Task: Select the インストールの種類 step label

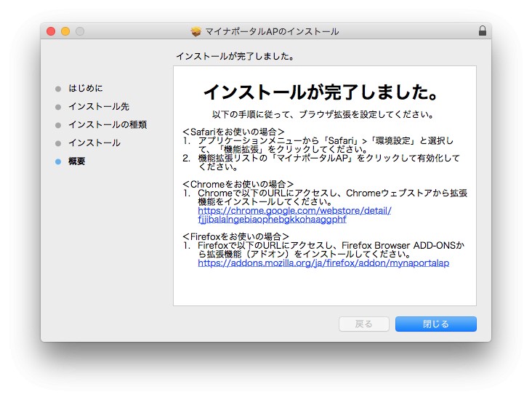Action: click(108, 125)
